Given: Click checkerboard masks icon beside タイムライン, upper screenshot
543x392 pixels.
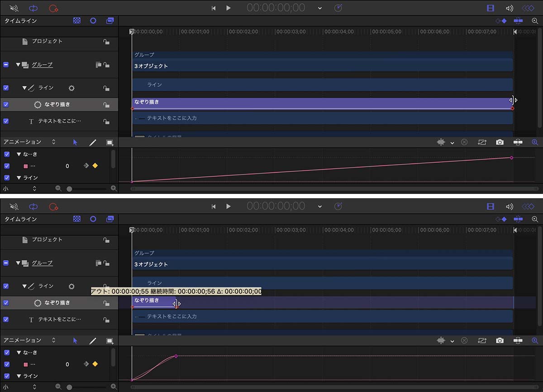Looking at the screenshot, I should pyautogui.click(x=77, y=21).
